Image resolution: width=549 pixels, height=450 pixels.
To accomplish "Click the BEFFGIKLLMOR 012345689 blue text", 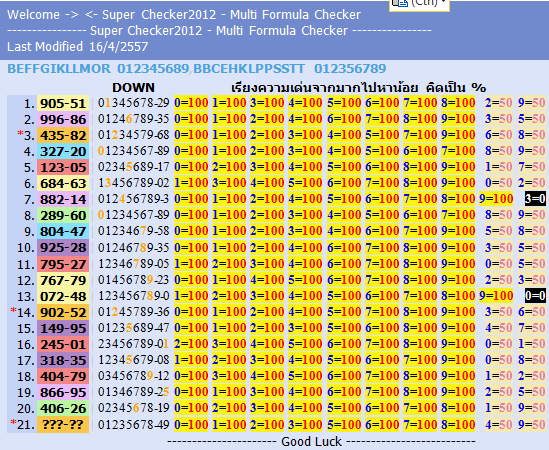I will point(98,69).
